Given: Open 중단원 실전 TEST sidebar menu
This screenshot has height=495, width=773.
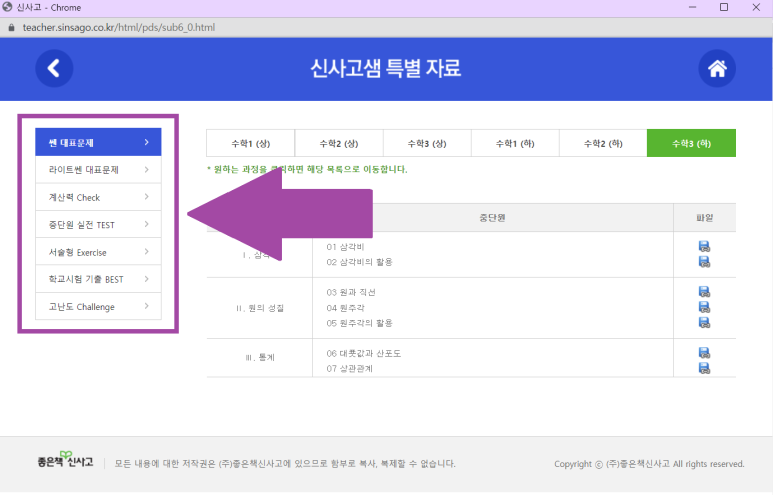Looking at the screenshot, I should pos(98,224).
